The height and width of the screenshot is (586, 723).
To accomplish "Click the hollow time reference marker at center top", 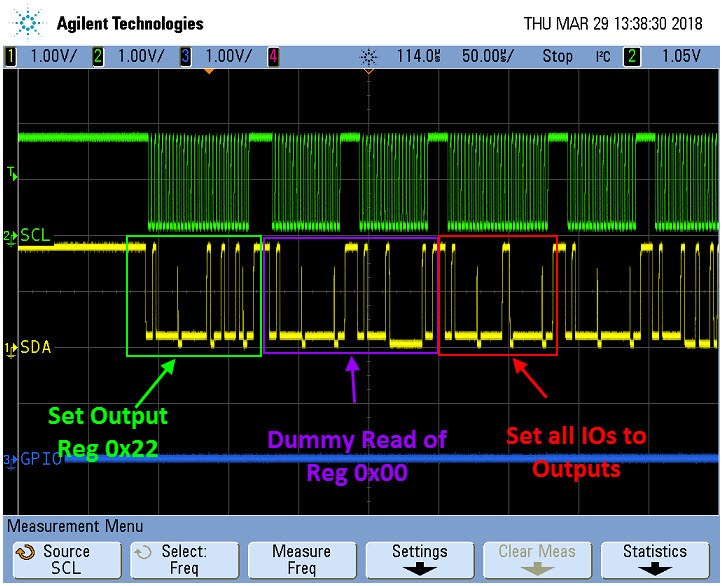I will pyautogui.click(x=368, y=71).
